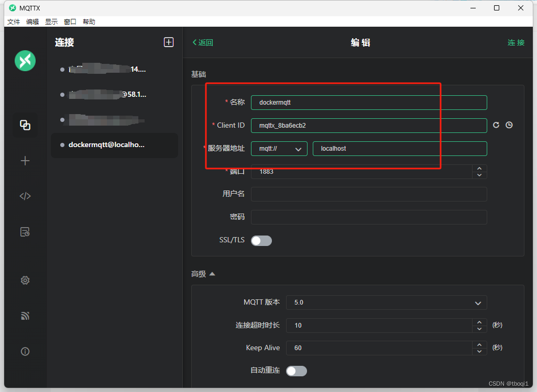Screen dimensions: 537x392
Task: Toggle the 自动重连 auto reconnect switch
Action: (x=297, y=371)
